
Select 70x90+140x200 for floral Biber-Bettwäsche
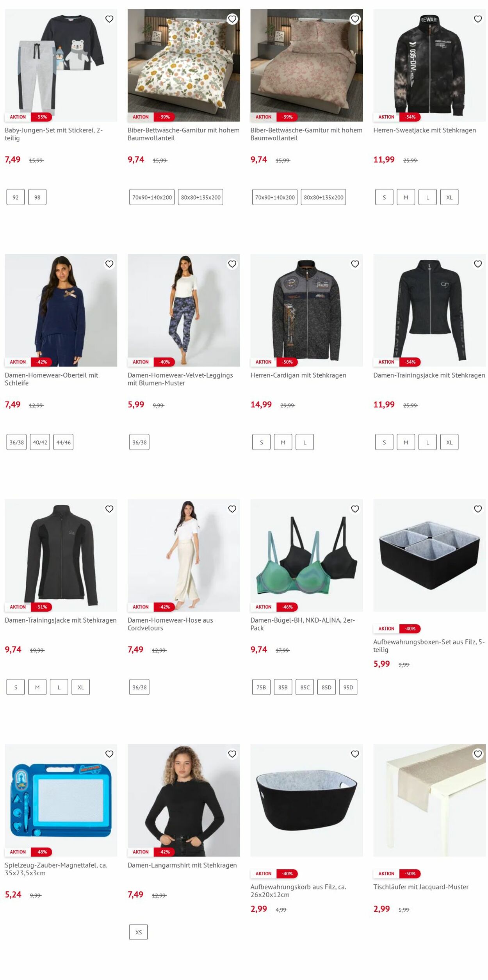152,197
